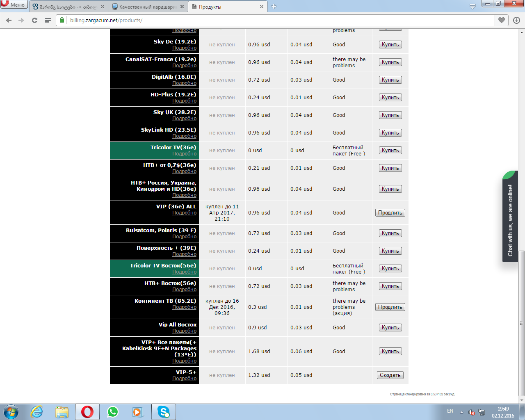Click Продлить for Континент ТВ (85.2E)
The height and width of the screenshot is (420, 525).
390,307
